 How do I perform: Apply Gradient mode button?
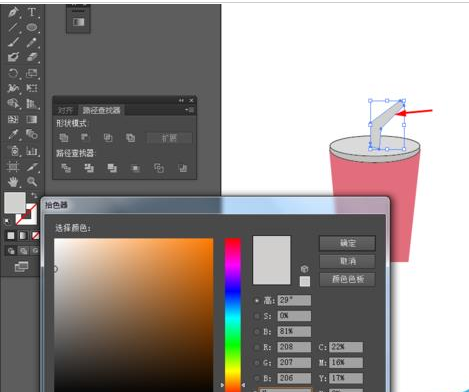coord(23,236)
